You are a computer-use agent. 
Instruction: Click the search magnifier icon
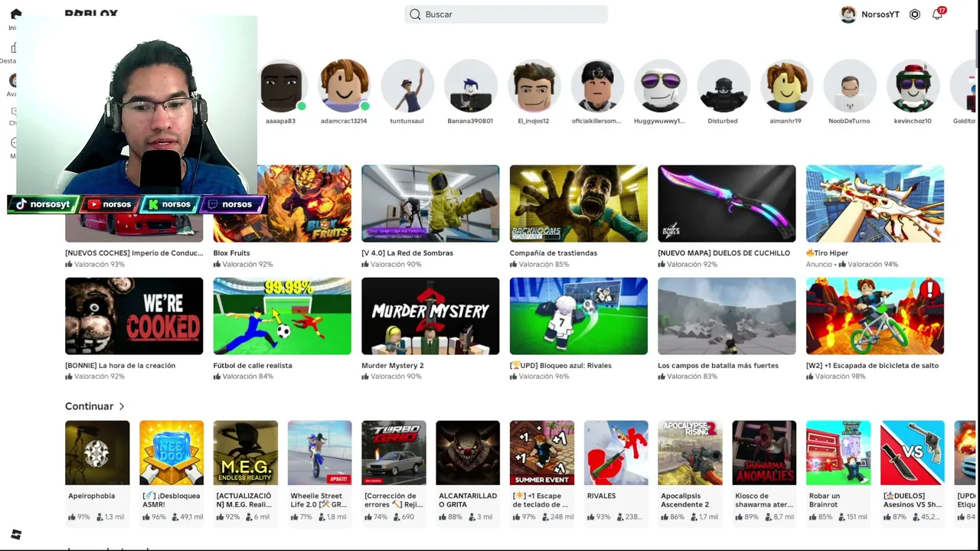pyautogui.click(x=415, y=15)
